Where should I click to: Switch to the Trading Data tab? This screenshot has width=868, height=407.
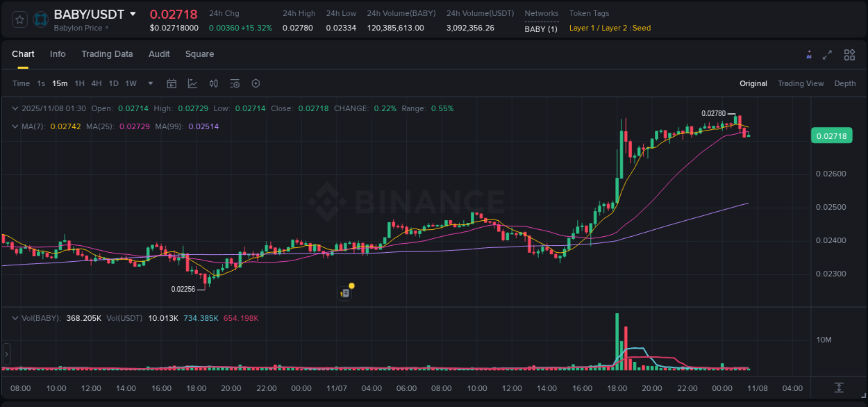pos(107,54)
